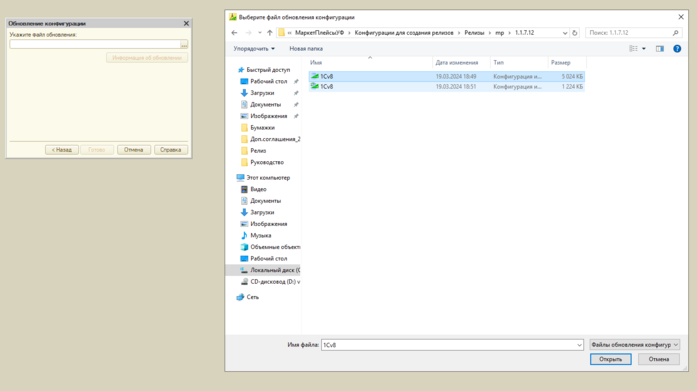
Task: Open Документы under Этот компьютер
Action: click(x=265, y=201)
